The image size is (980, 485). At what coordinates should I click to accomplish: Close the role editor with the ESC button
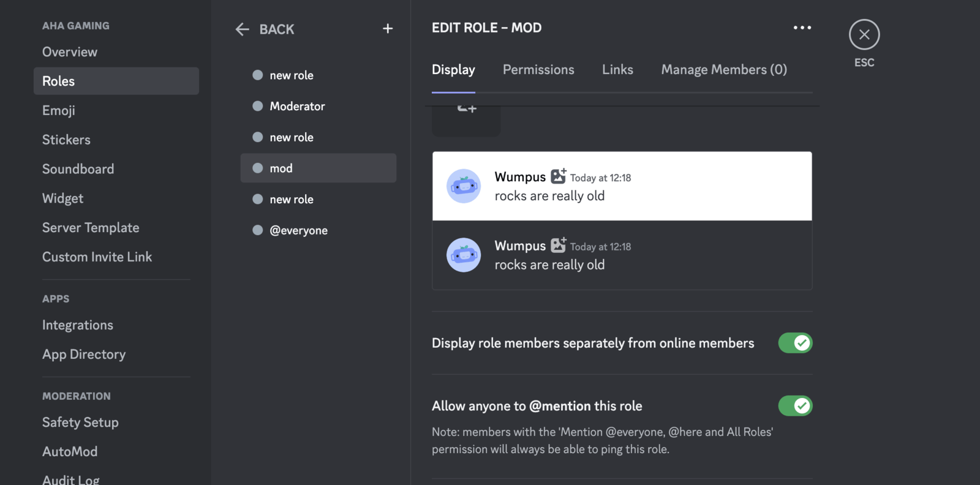(864, 35)
